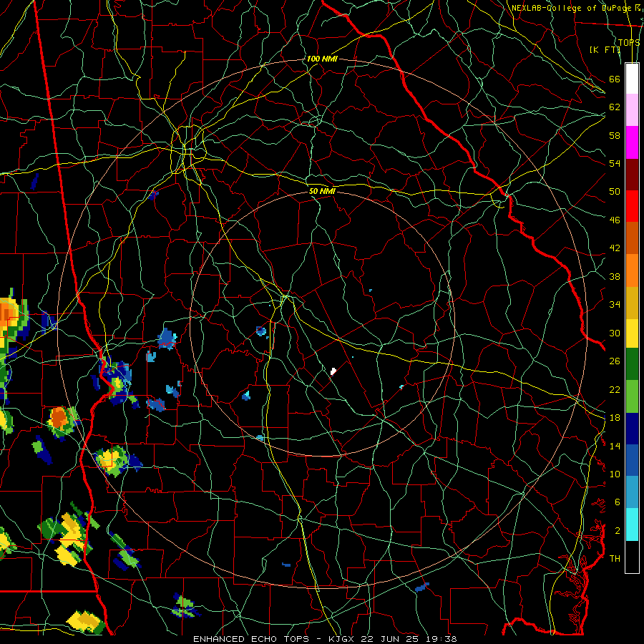Click the legend value 42
Screen dimensions: 644x644
(x=615, y=248)
